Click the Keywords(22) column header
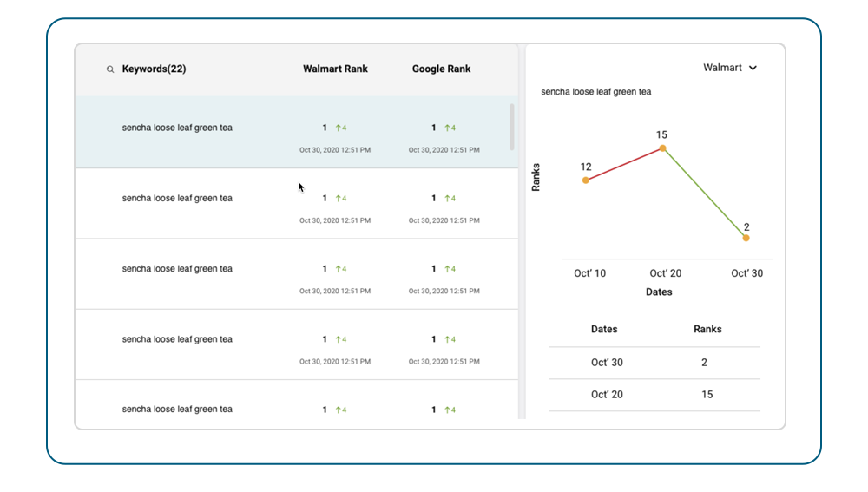Image resolution: width=868 pixels, height=492 pixels. (154, 69)
